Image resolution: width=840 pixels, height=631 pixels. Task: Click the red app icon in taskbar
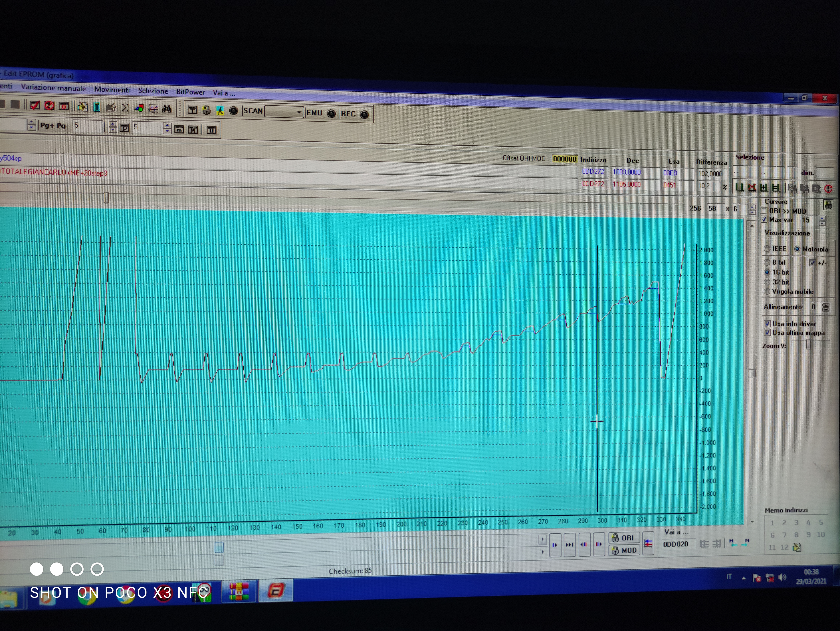click(x=276, y=590)
